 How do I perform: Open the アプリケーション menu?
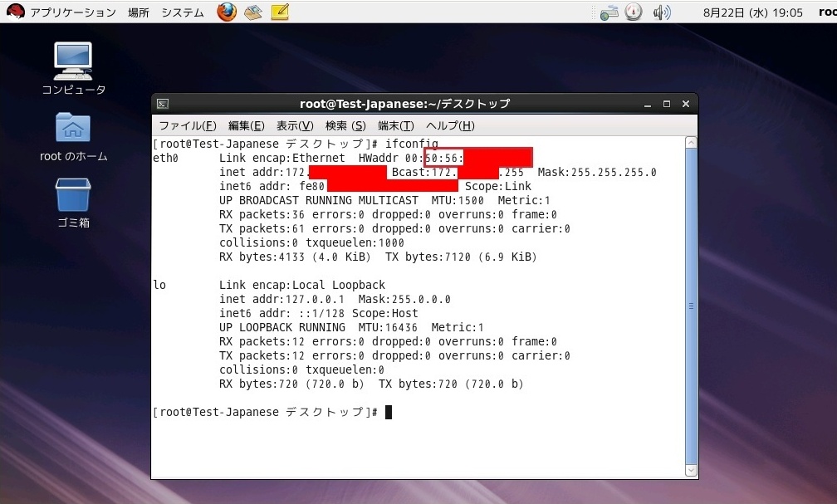(x=72, y=12)
